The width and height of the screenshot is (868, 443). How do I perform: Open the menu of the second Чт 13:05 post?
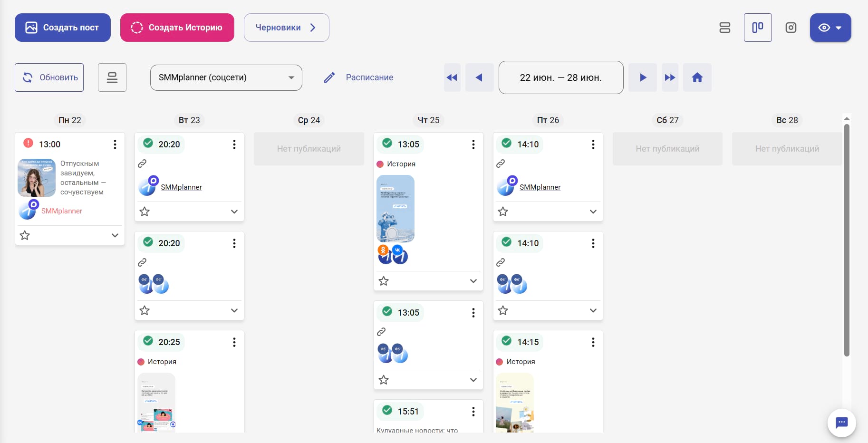(473, 313)
